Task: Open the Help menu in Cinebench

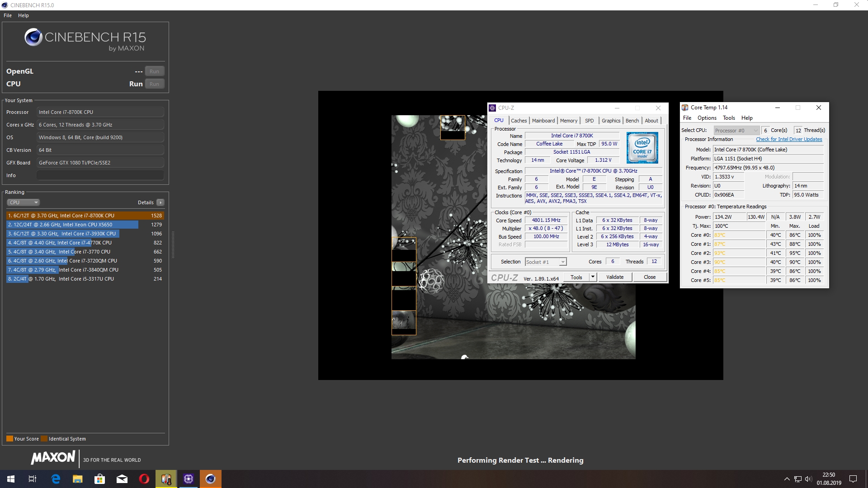Action: click(x=24, y=15)
